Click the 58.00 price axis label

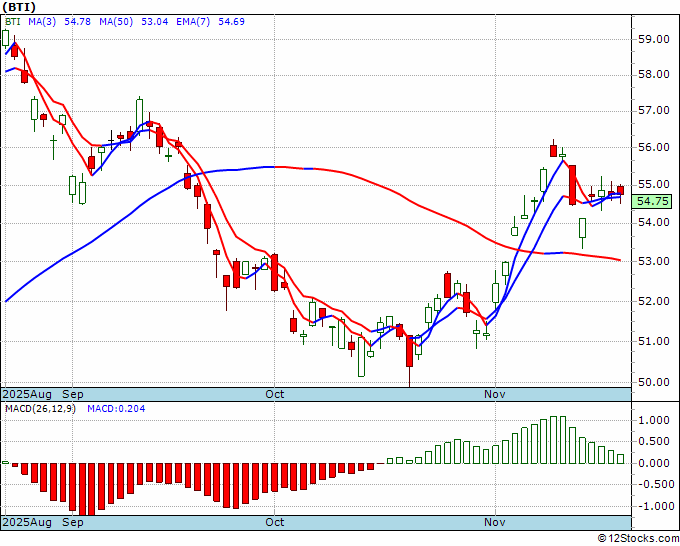[x=654, y=74]
